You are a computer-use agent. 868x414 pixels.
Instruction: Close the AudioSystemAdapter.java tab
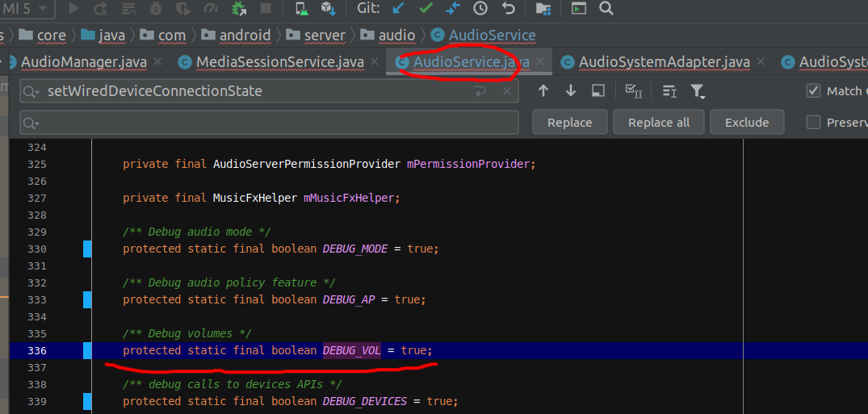pos(761,61)
